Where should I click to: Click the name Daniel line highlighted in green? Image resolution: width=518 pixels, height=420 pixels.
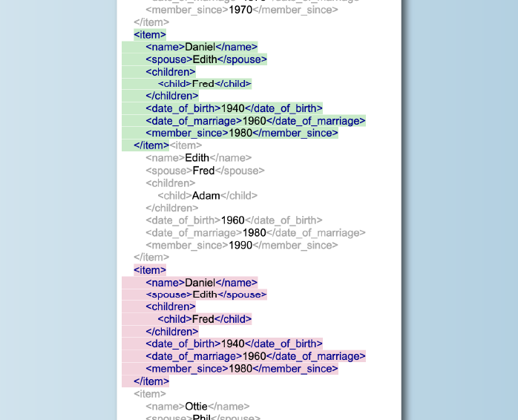201,47
